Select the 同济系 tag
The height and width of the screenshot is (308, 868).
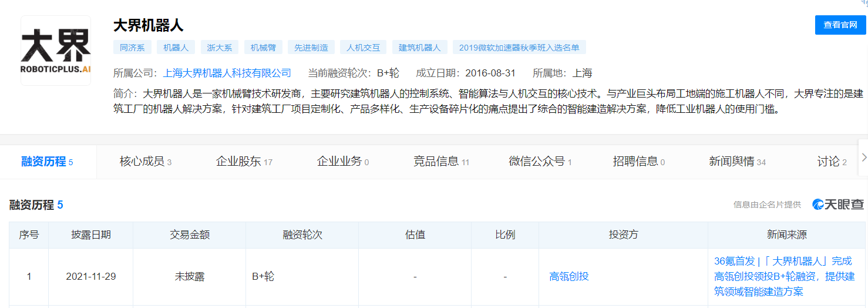132,48
